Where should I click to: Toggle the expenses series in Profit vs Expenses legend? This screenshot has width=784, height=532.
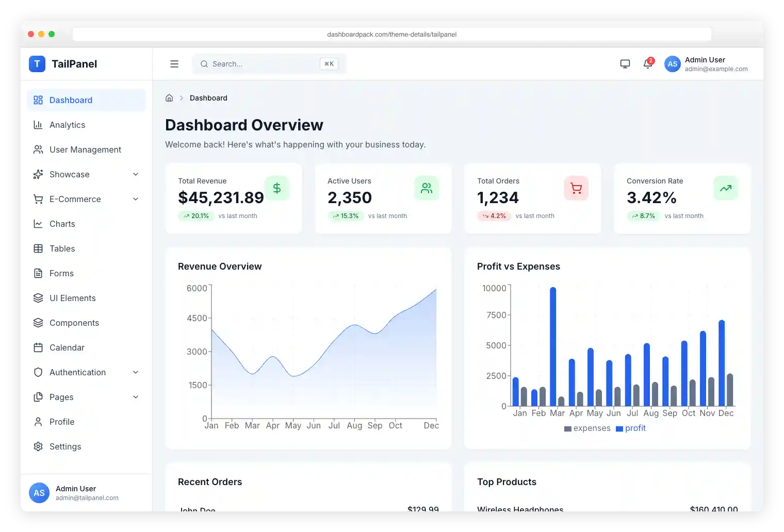(x=587, y=428)
